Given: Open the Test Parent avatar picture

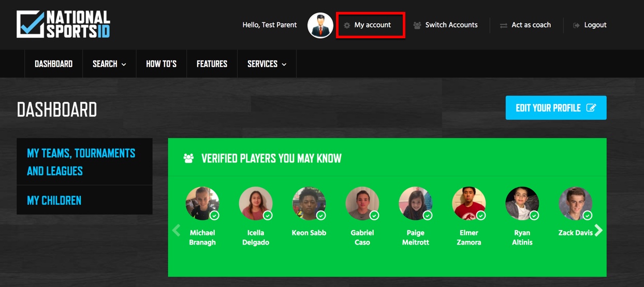Looking at the screenshot, I should point(320,25).
